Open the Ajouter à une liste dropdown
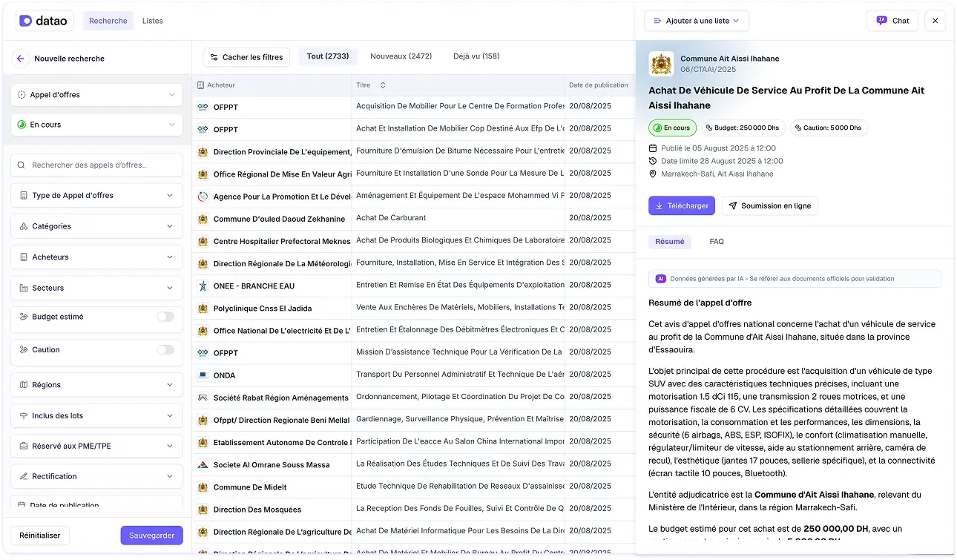This screenshot has height=560, width=957. click(x=696, y=21)
